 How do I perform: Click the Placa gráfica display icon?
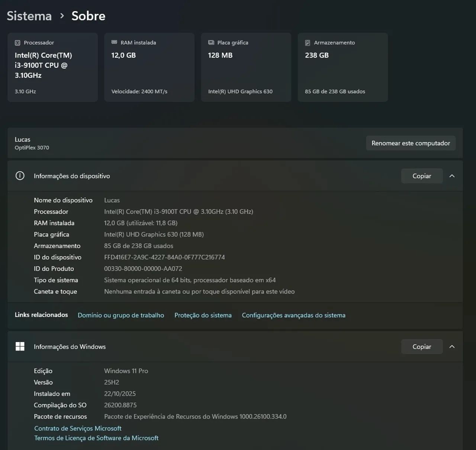[x=211, y=42]
